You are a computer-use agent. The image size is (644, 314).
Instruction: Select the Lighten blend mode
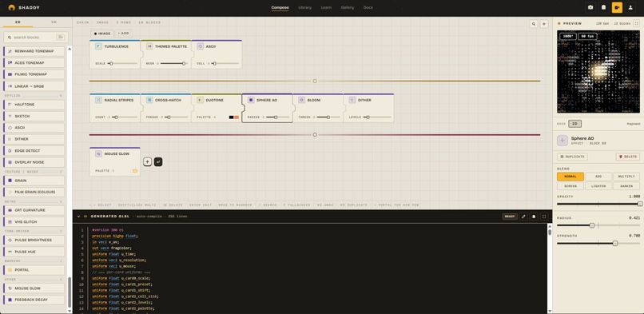[598, 186]
